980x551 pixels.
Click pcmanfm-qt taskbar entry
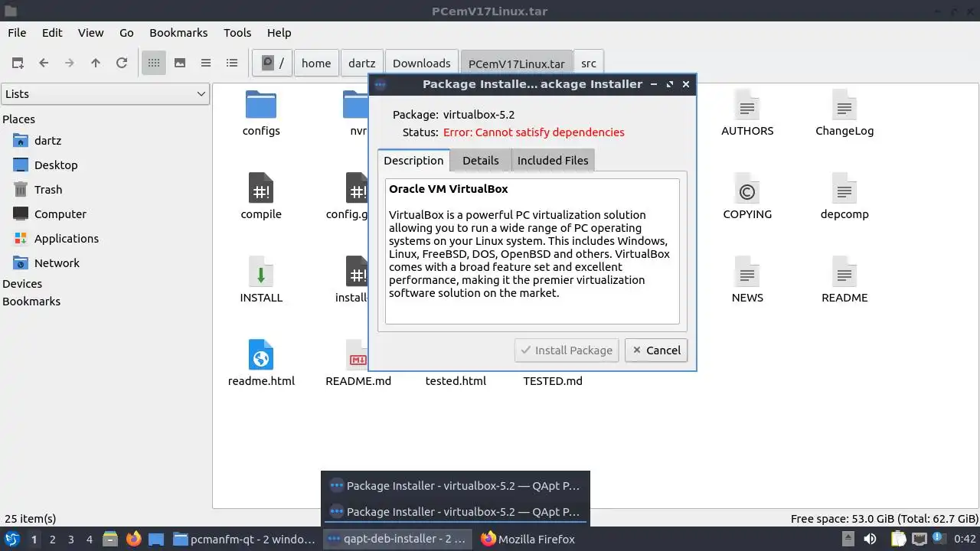tap(244, 540)
